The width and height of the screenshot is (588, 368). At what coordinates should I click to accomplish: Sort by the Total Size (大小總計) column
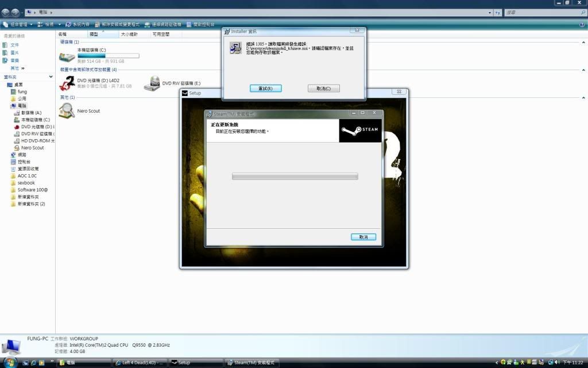(x=135, y=34)
